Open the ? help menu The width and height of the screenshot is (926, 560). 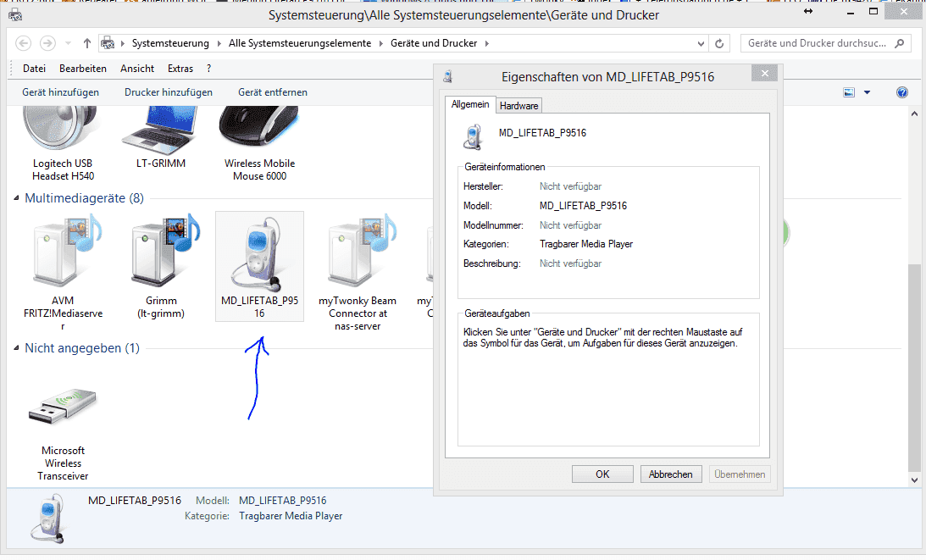209,69
